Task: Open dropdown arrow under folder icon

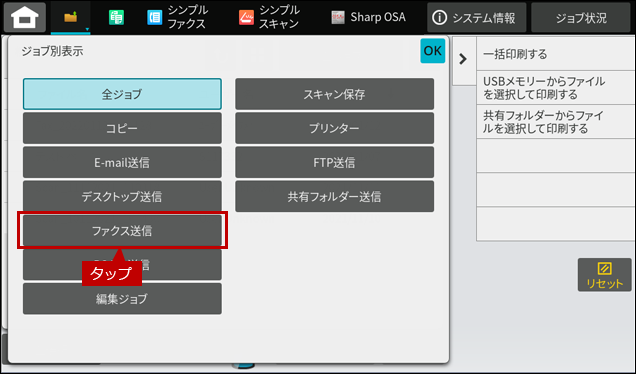Action: pyautogui.click(x=87, y=29)
